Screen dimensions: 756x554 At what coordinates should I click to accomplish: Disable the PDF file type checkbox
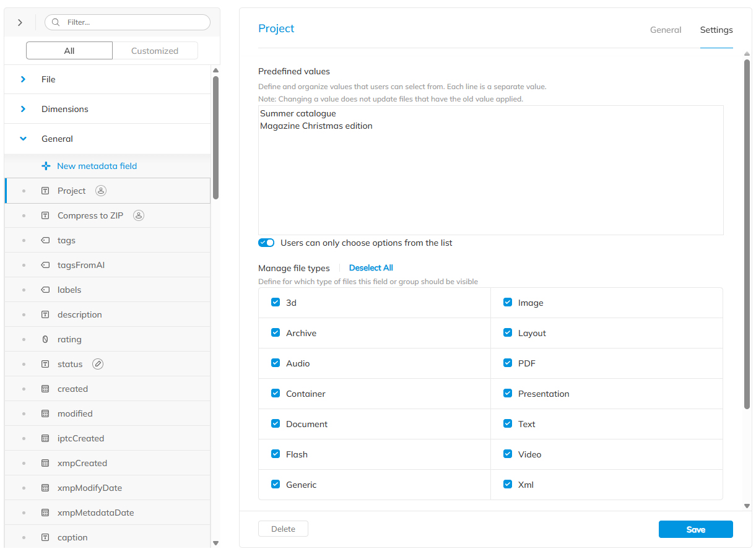coord(508,363)
